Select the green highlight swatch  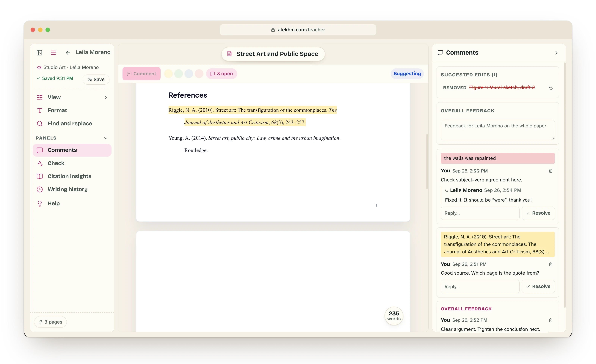(178, 74)
